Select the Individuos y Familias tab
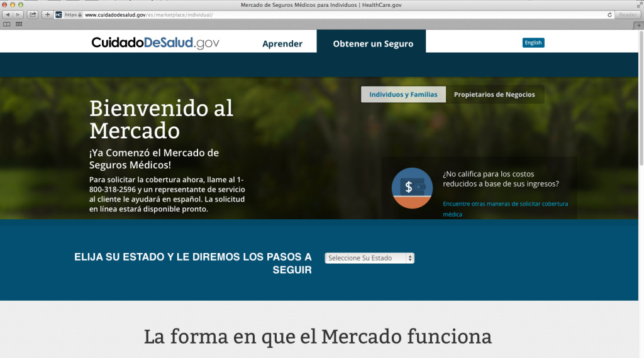Screen dimensions: 644x358 click(x=403, y=94)
